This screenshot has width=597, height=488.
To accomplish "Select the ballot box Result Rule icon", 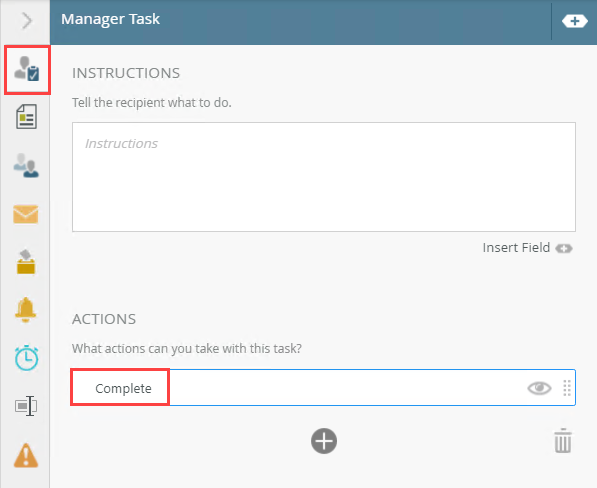I will 26,262.
